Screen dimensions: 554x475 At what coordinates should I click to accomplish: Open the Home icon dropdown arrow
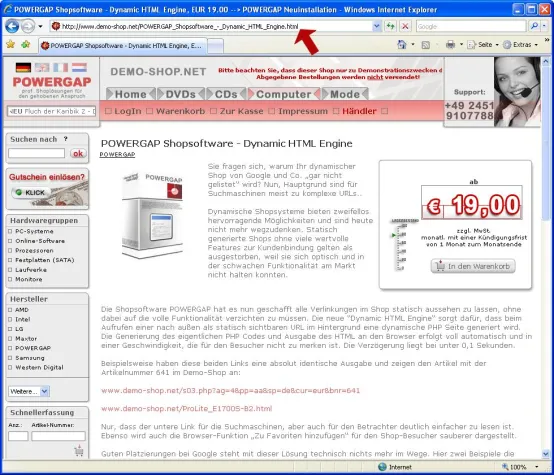coord(413,45)
